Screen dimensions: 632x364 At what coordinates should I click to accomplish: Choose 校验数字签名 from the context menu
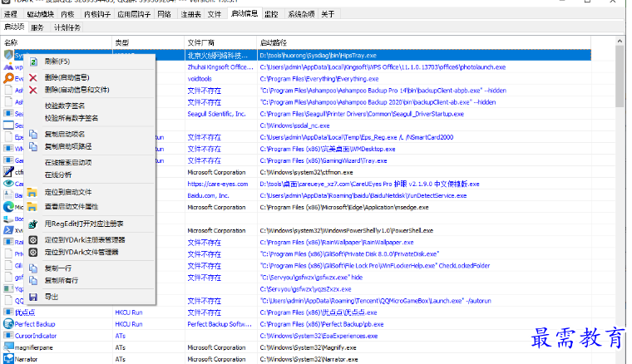65,106
